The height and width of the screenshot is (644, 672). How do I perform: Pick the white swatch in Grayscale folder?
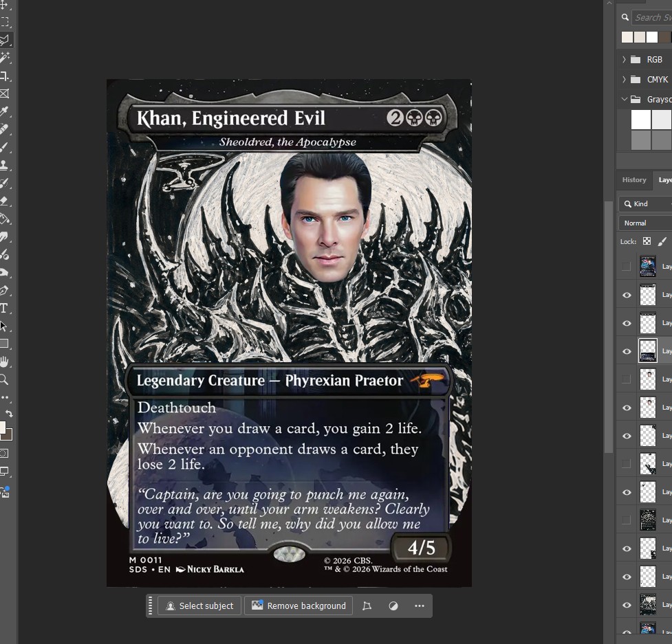pos(641,120)
